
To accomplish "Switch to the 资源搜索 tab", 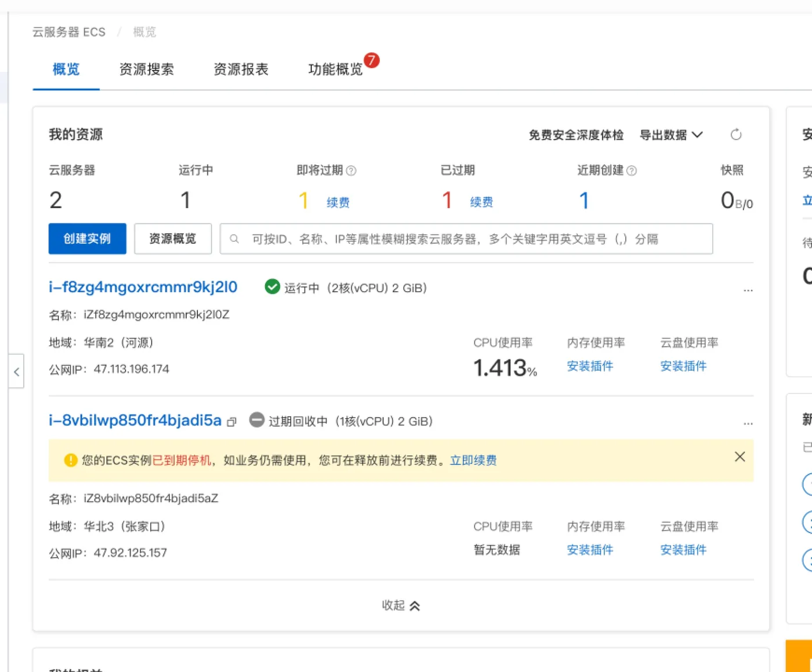I will (147, 70).
